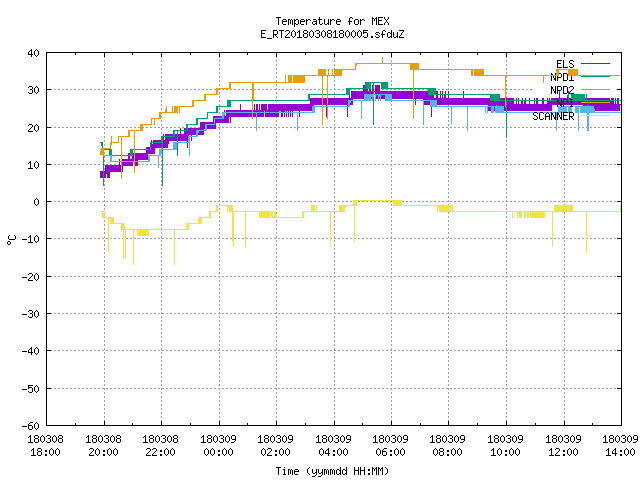Click the y-axis label -30
640x480 pixels.
coord(31,314)
